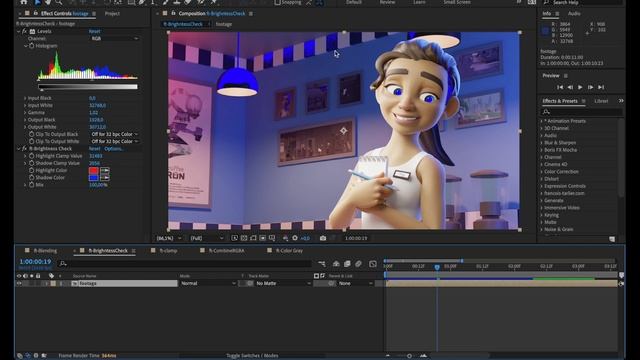Viewport: 640px width, 360px height.
Task: Toggle the Highlight Color stopwatch
Action: [x=31, y=171]
